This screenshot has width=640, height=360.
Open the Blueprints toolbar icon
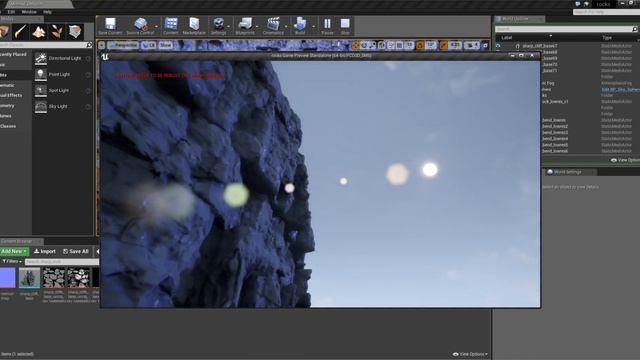245,26
